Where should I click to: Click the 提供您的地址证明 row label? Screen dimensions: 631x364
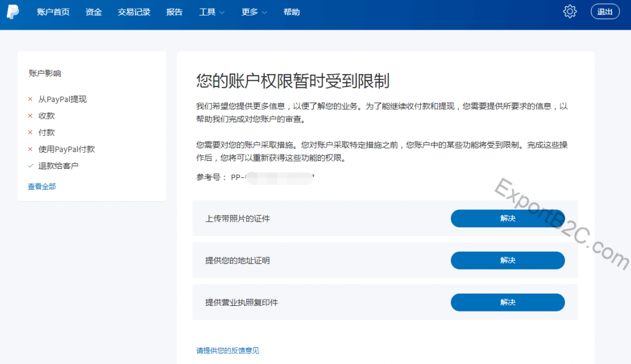pos(238,260)
